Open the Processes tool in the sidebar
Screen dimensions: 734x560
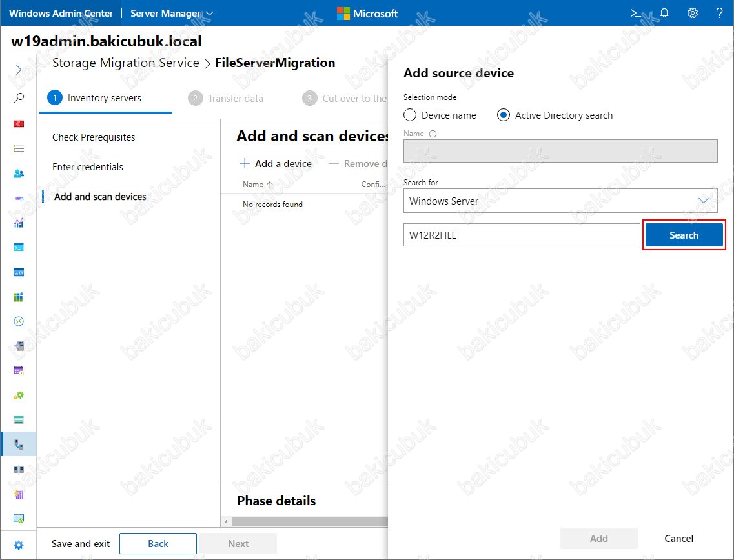pos(19,272)
